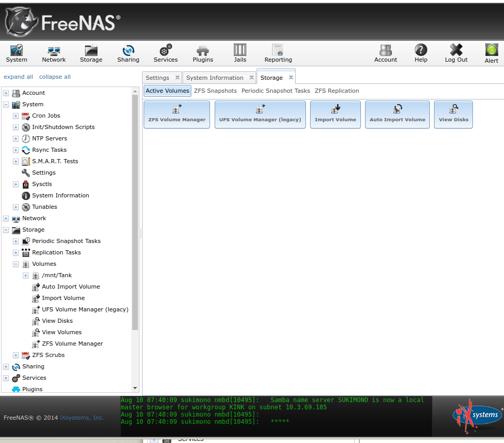The height and width of the screenshot is (443, 504).
Task: Click the Import Volume button
Action: point(335,115)
